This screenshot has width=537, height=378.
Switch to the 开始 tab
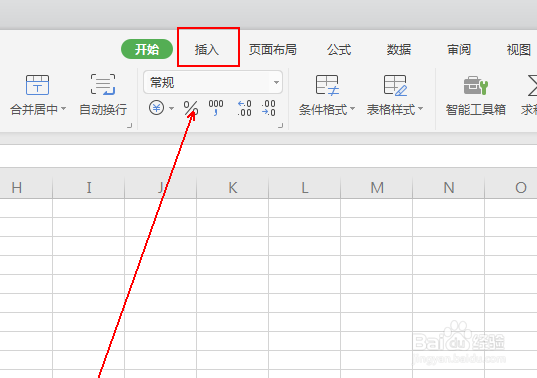click(147, 49)
